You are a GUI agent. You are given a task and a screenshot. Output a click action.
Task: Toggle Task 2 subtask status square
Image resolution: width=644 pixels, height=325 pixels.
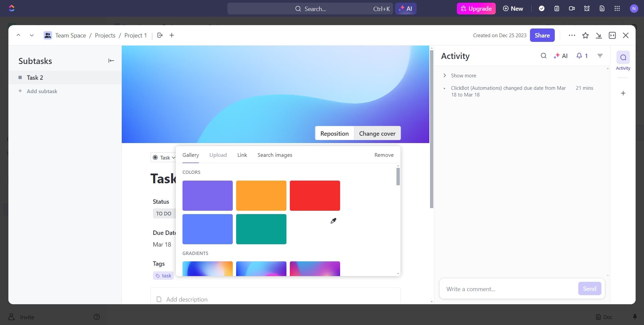point(20,78)
